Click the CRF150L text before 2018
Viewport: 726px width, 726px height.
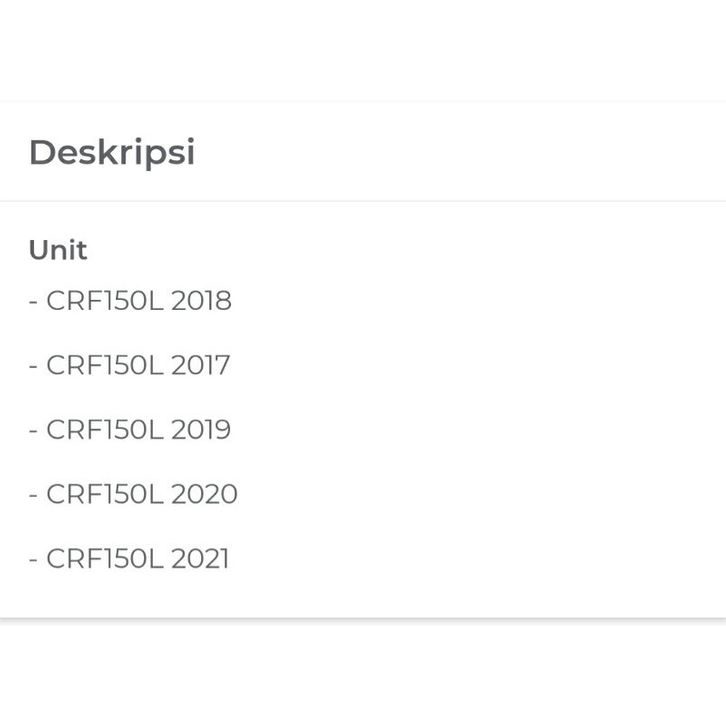point(104,301)
